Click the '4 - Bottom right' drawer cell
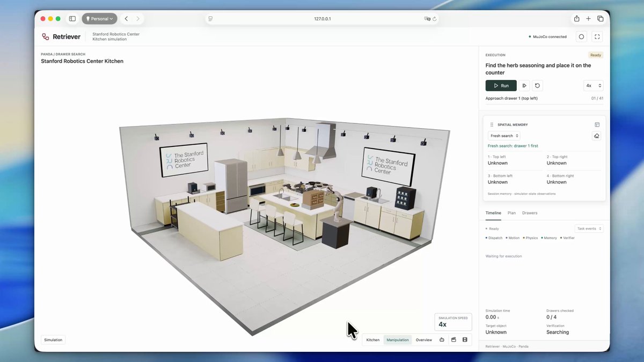This screenshot has width=644, height=362. click(574, 179)
